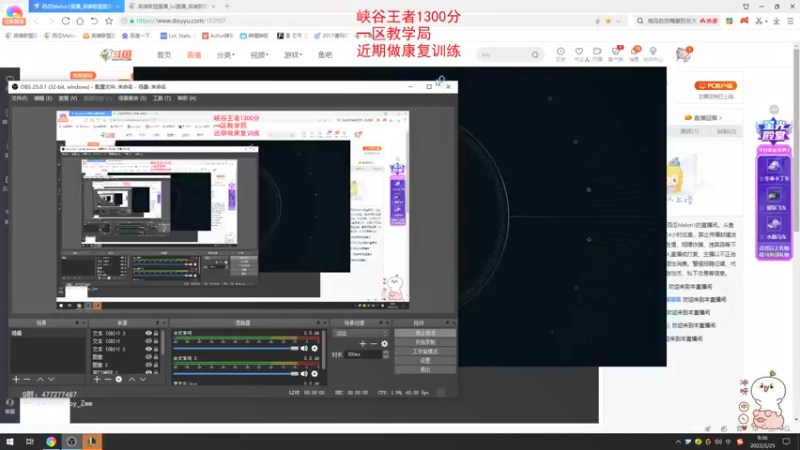Open new browser tab plus button
This screenshot has height=450, width=800.
pyautogui.click(x=227, y=6)
